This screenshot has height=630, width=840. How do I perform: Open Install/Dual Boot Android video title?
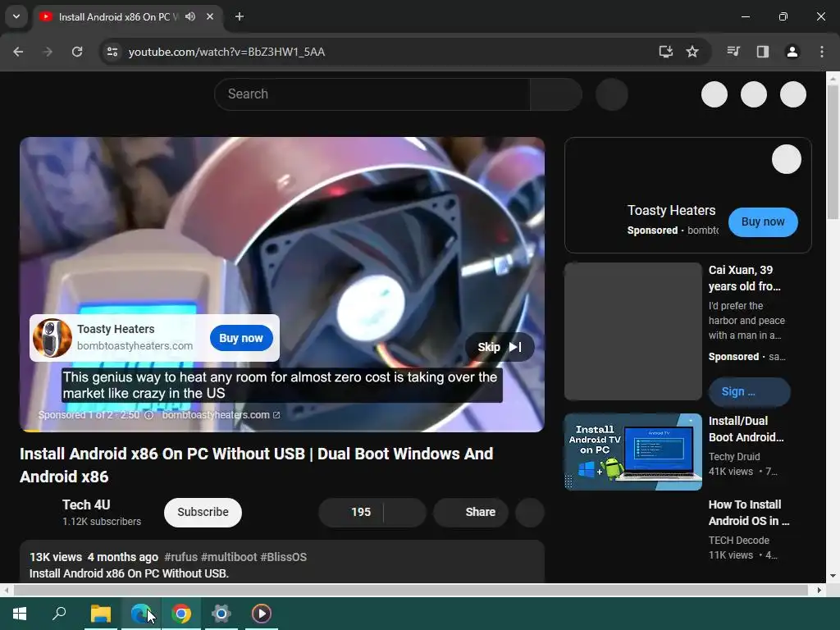click(746, 429)
